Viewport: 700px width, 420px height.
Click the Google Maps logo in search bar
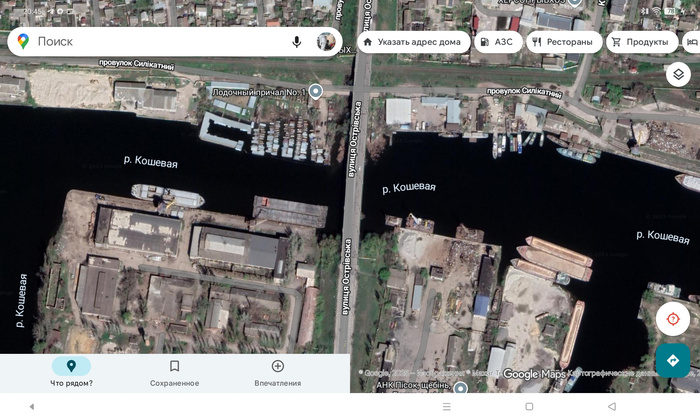23,42
